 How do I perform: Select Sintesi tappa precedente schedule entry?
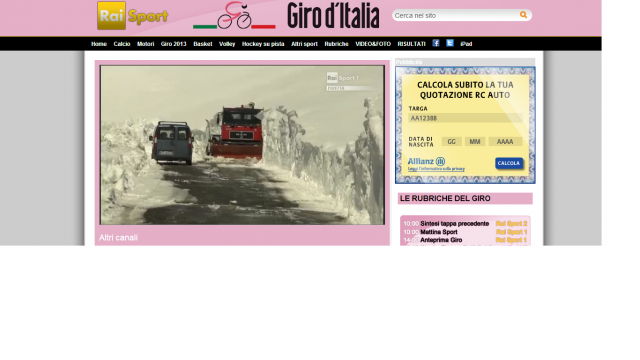454,224
